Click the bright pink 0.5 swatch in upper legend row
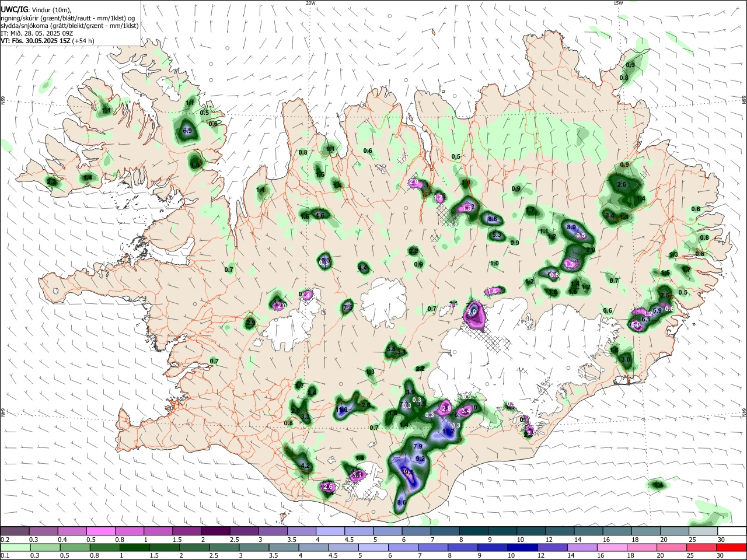This screenshot has height=560, width=747. point(100,531)
